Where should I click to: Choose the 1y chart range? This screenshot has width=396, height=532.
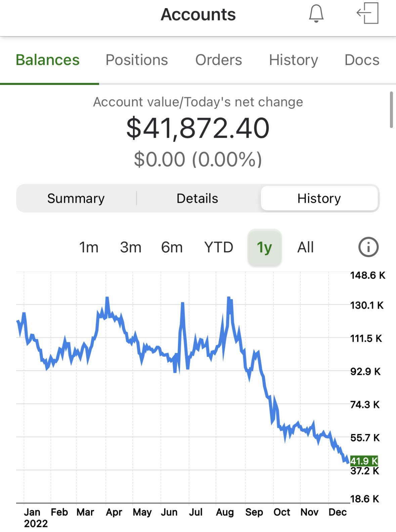click(264, 247)
